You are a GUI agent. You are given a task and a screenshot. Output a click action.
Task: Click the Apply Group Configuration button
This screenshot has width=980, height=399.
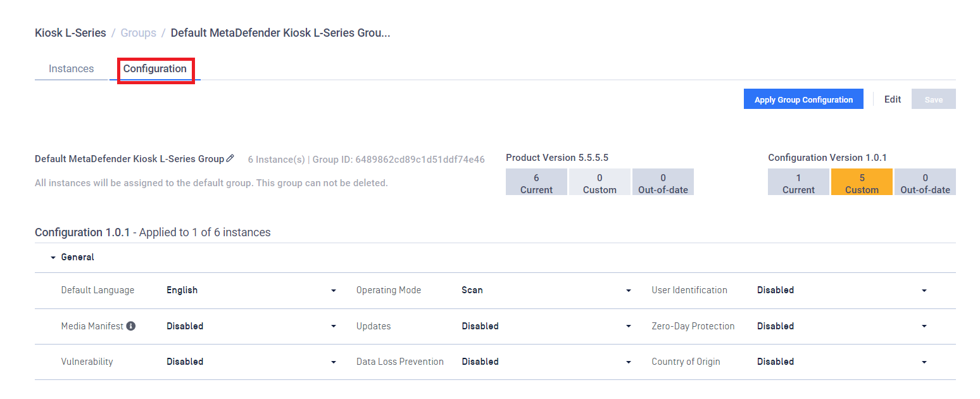point(803,99)
